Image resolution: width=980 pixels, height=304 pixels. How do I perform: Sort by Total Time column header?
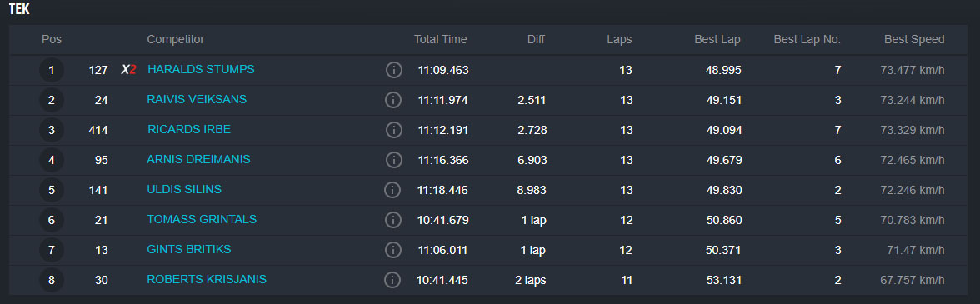pos(441,39)
